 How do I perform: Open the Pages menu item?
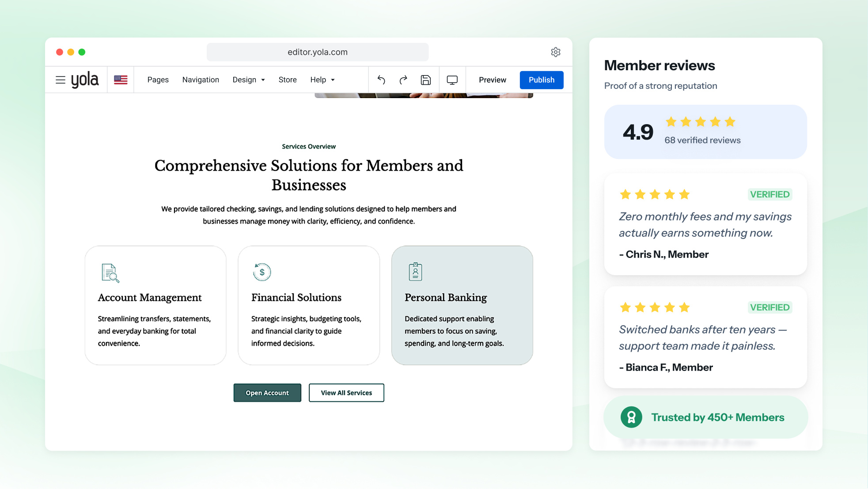158,80
